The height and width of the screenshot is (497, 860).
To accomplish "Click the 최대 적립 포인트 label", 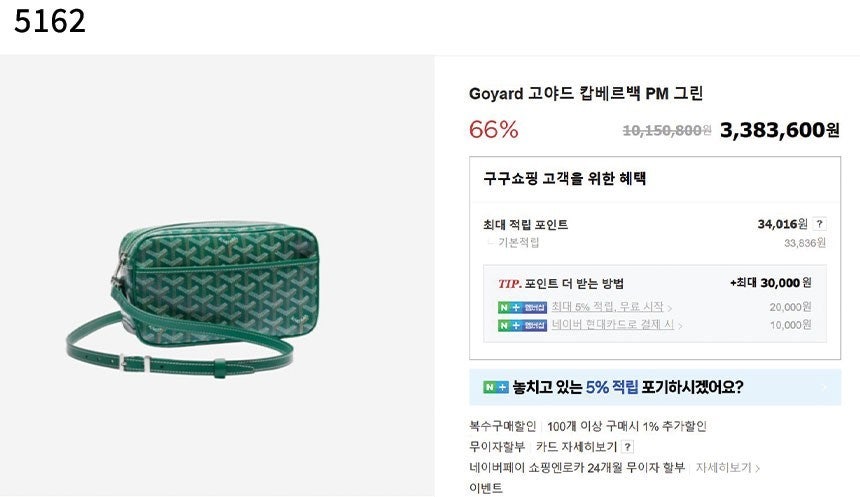I will [x=526, y=225].
